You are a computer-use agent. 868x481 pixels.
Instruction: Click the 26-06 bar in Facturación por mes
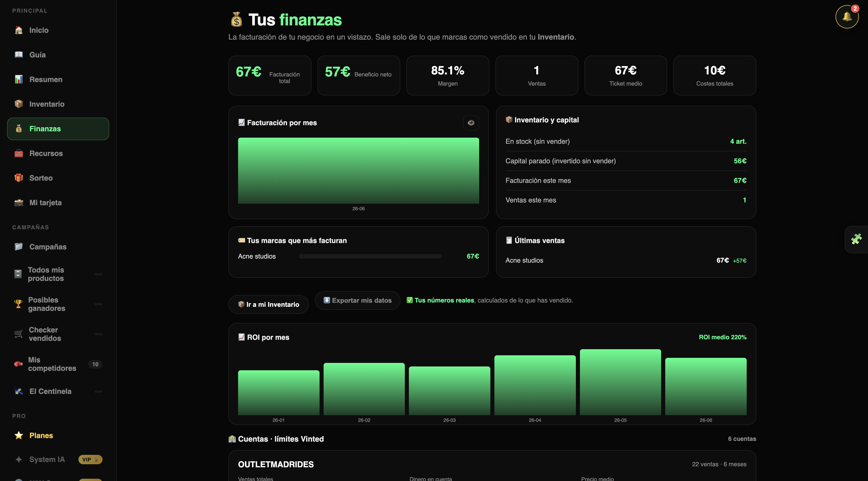coord(359,171)
